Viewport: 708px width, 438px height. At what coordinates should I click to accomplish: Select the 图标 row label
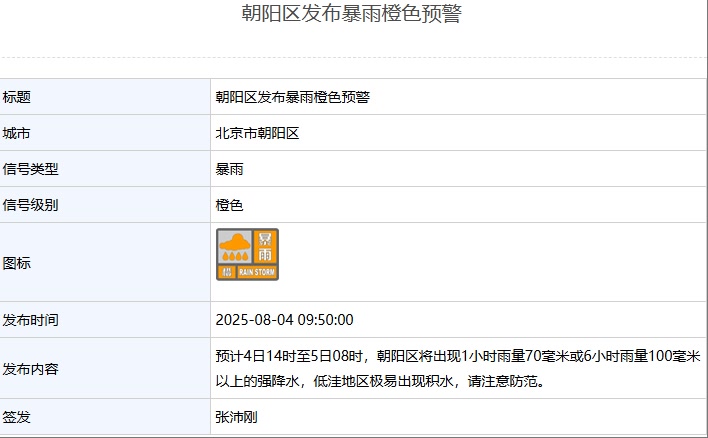click(17, 263)
